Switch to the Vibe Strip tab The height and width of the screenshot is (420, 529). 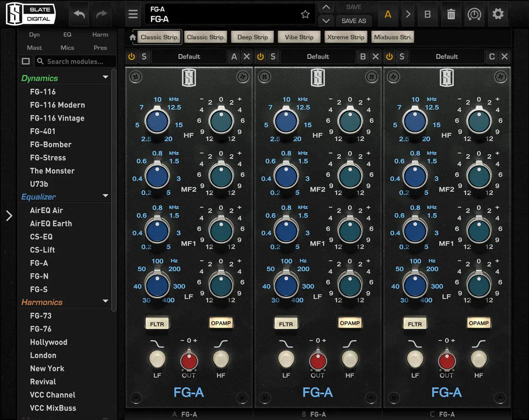[299, 37]
